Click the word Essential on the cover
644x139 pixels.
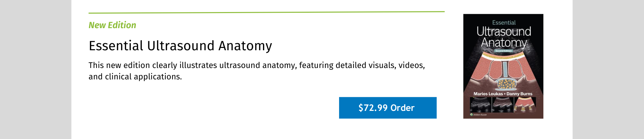click(504, 22)
